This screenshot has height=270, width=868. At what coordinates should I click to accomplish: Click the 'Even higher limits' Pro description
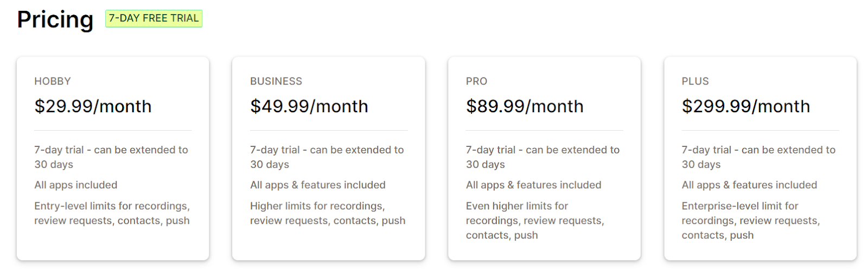[x=534, y=220]
